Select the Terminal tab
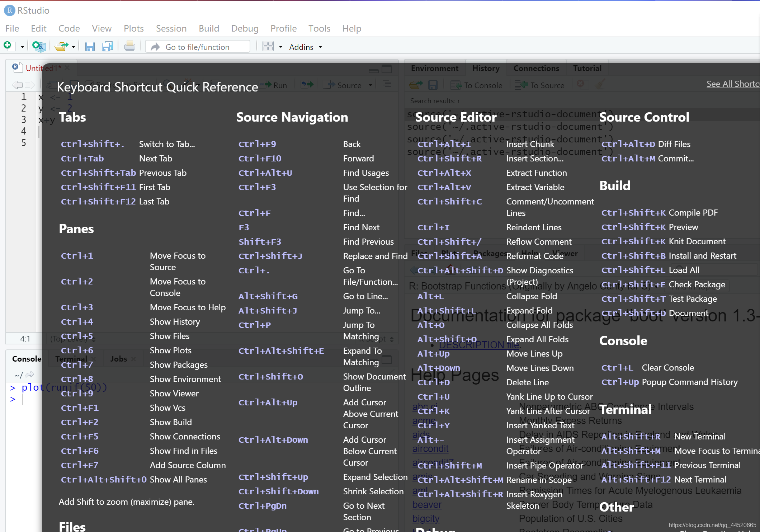This screenshot has width=760, height=532. pyautogui.click(x=71, y=359)
